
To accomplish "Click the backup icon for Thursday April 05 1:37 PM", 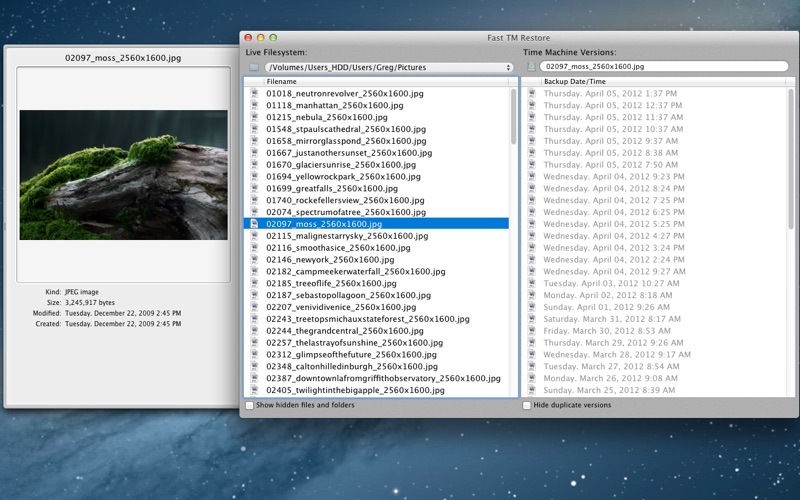I will pos(532,93).
